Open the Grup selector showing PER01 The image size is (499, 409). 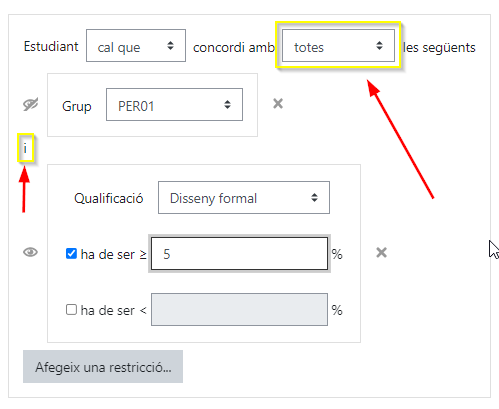pyautogui.click(x=174, y=105)
